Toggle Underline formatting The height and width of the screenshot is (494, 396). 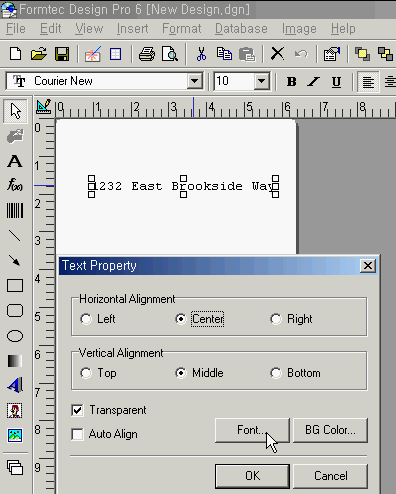pos(336,82)
